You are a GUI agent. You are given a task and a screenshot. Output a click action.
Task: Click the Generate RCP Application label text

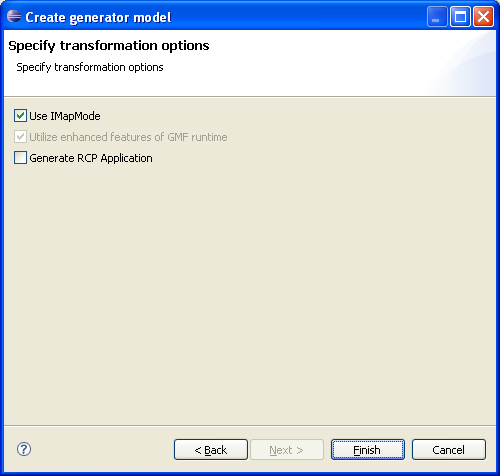91,158
